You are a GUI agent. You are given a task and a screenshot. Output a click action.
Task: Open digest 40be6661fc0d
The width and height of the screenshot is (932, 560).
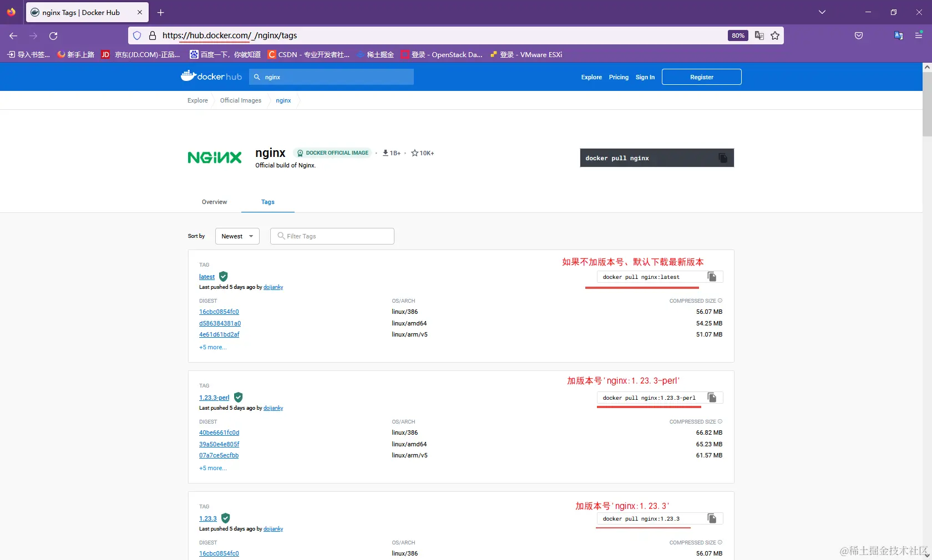[x=219, y=432]
